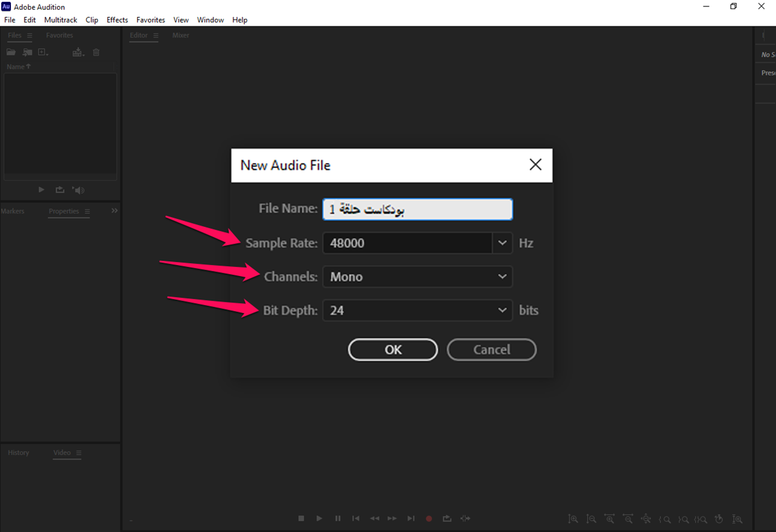Select the Properties tab
776x532 pixels.
click(x=64, y=211)
